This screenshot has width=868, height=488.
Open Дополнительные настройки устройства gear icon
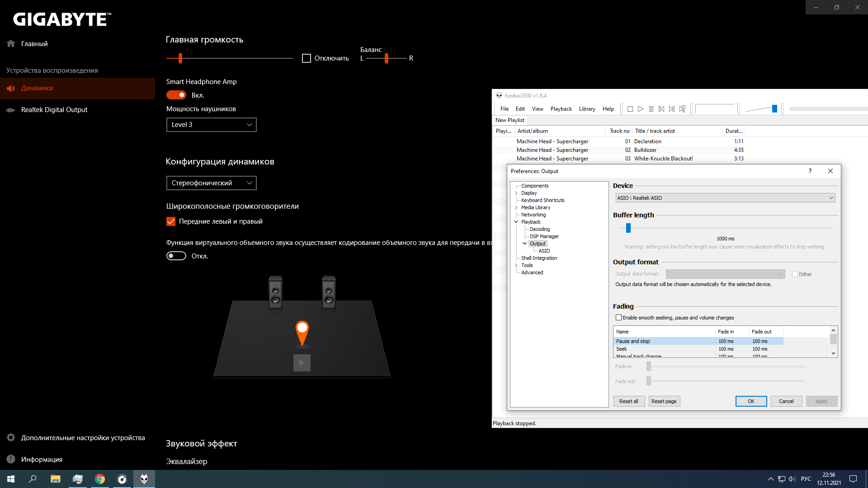point(11,437)
